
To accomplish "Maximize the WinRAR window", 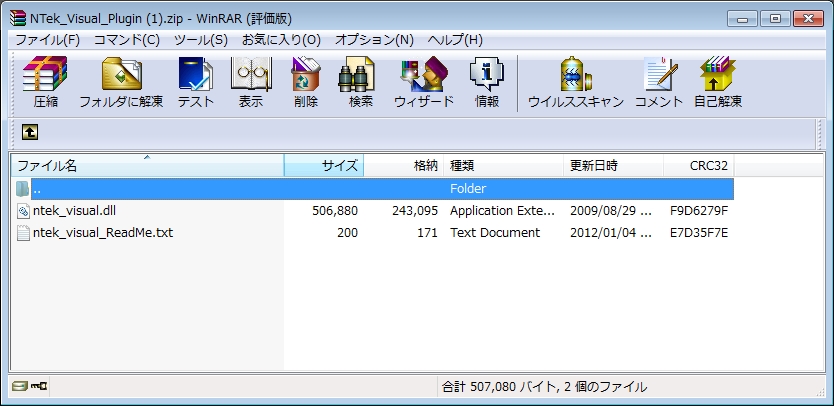I will tap(775, 19).
